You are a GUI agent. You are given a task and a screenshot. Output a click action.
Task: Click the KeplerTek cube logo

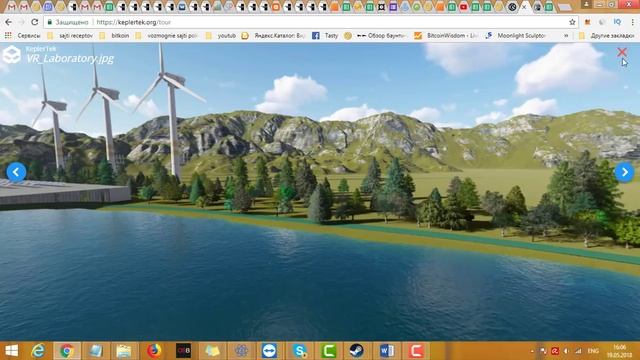click(11, 55)
